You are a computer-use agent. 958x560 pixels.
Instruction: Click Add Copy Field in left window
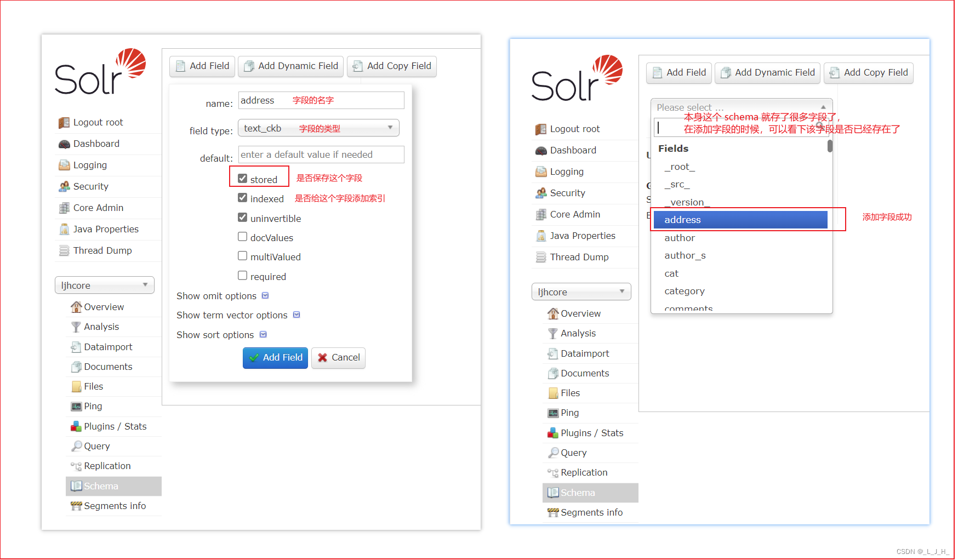(391, 66)
